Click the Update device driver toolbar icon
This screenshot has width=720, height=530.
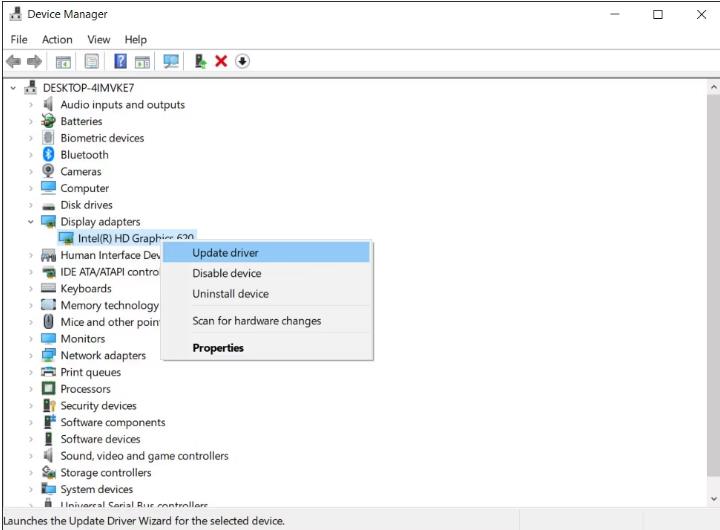pyautogui.click(x=200, y=61)
